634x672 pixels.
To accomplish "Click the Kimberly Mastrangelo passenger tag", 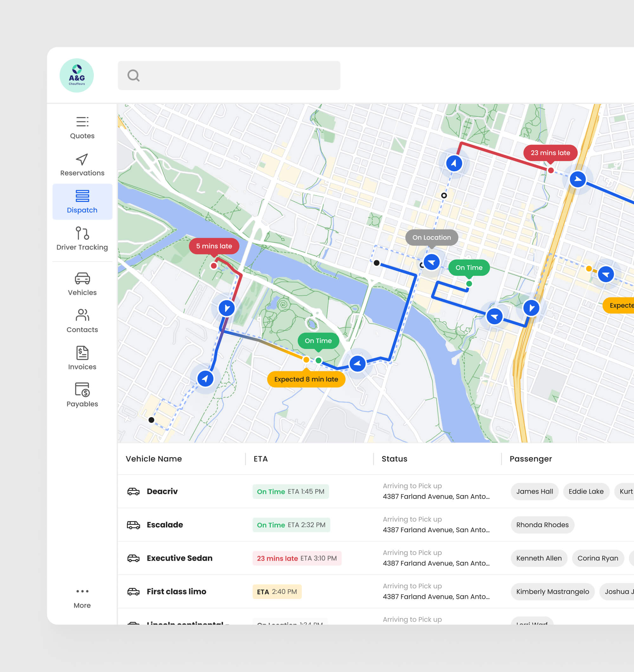I will [553, 591].
